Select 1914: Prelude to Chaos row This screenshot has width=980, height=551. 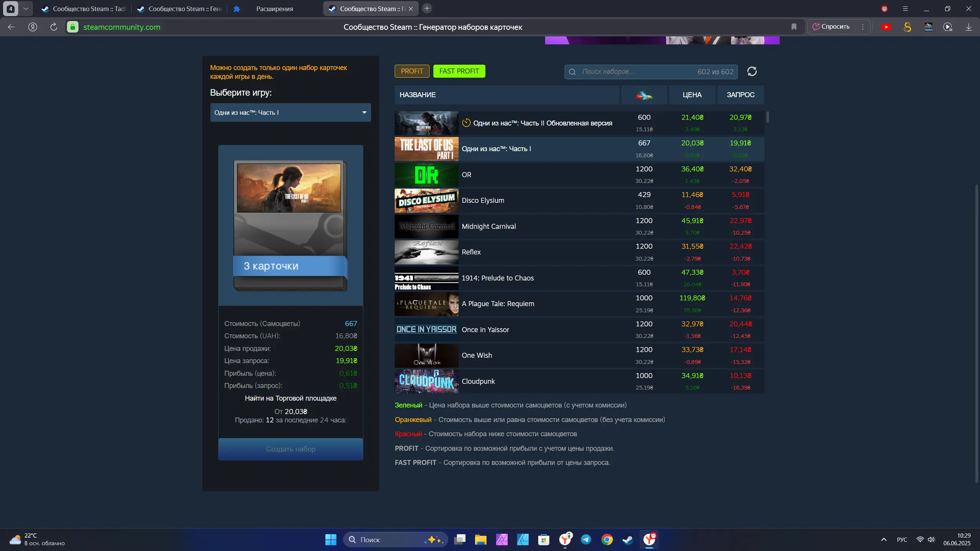click(x=579, y=278)
